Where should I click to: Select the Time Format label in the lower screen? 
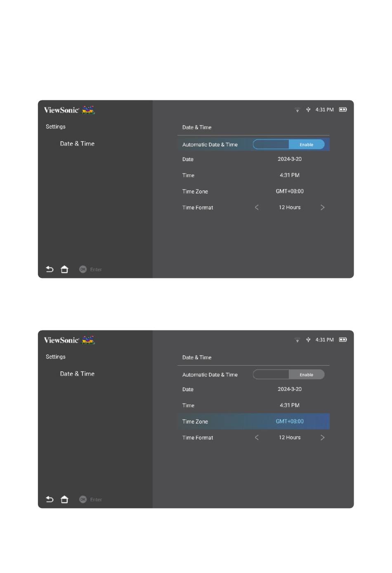198,438
